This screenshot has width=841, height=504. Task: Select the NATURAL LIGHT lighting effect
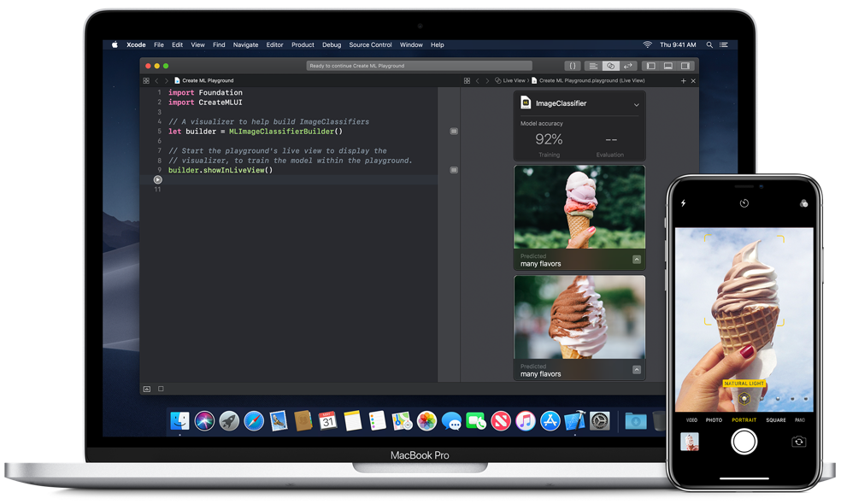click(x=743, y=384)
